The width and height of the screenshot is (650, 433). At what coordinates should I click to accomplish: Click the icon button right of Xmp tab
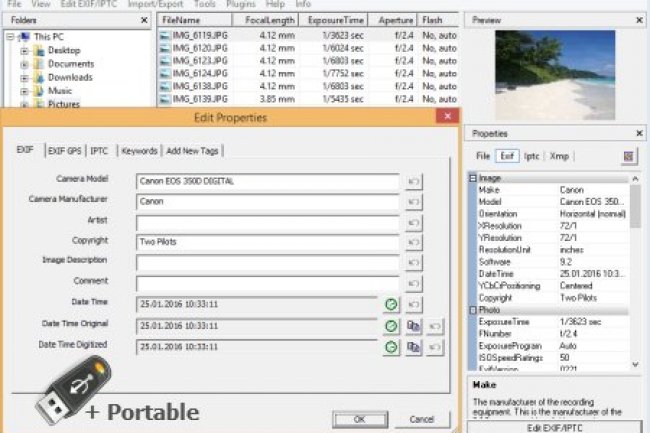coord(629,156)
